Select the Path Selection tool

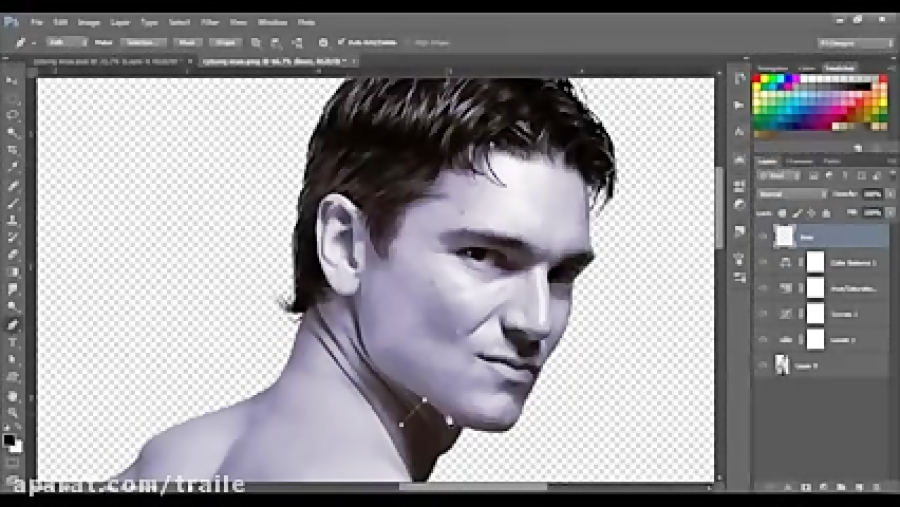click(x=12, y=359)
